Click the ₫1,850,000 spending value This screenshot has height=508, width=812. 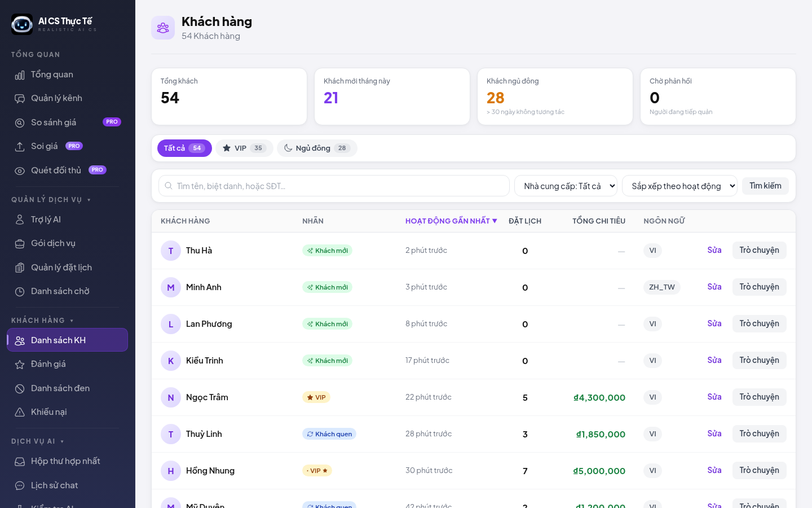click(601, 435)
